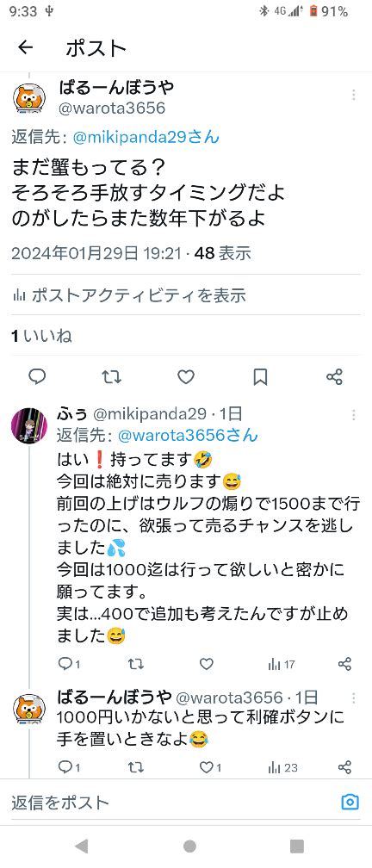
Task: Repost the main post from warota3656
Action: (x=112, y=377)
